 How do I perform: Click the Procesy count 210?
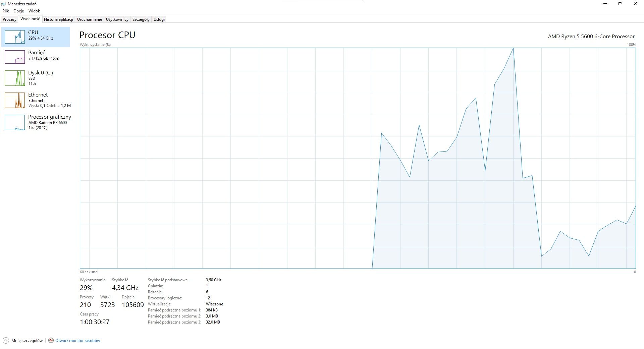click(85, 305)
